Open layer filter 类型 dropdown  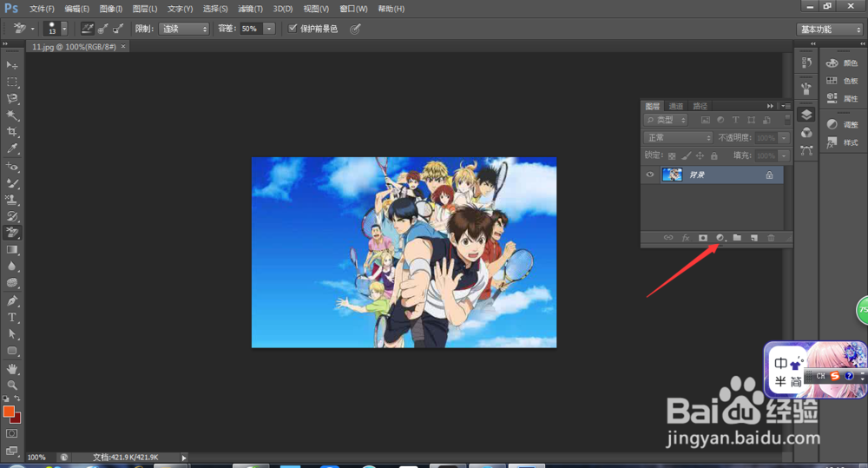point(666,120)
